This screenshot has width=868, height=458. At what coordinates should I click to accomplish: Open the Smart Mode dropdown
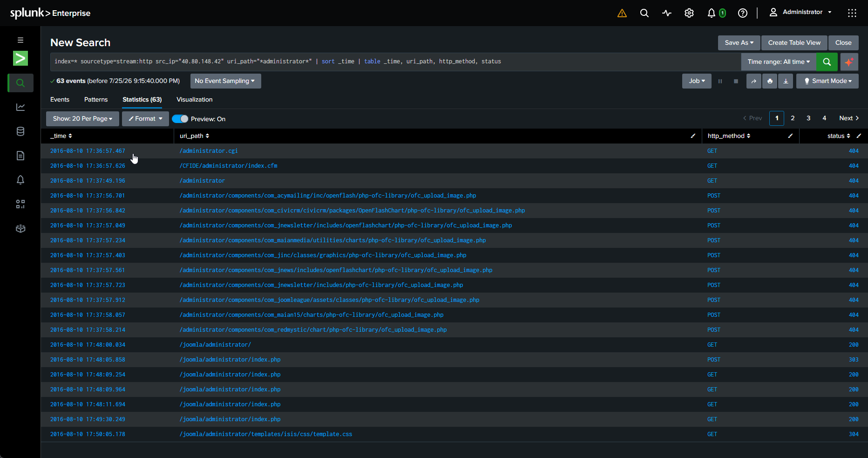tap(827, 81)
